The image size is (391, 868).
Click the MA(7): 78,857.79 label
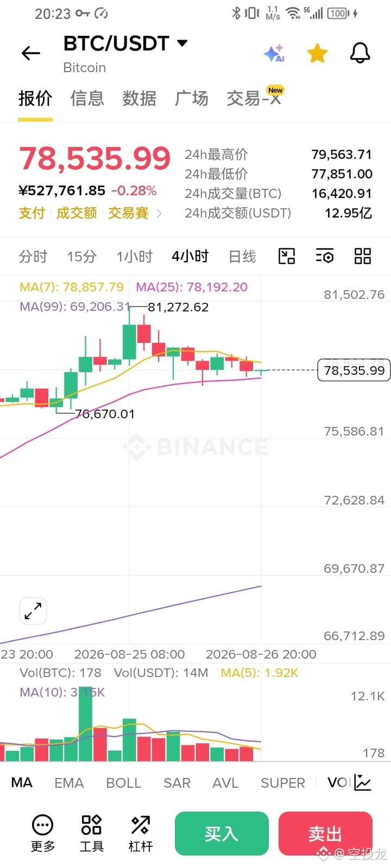pyautogui.click(x=72, y=287)
